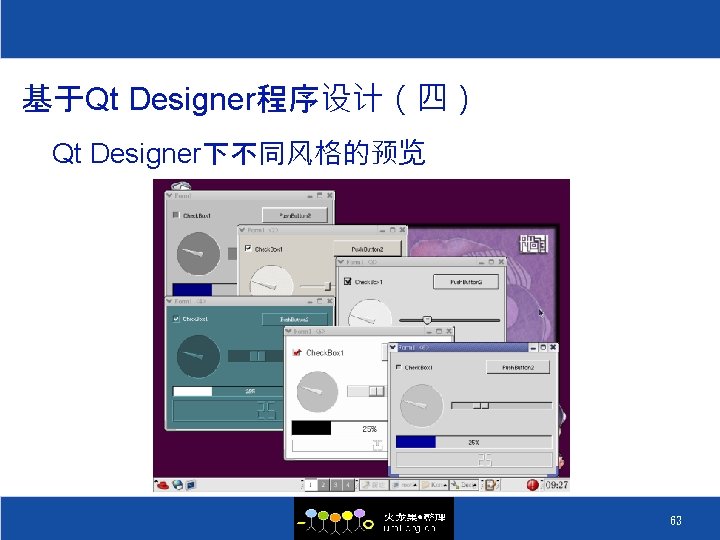This screenshot has width=720, height=540.
Task: Open window menu icon of dark gray Form1
Action: (169, 196)
